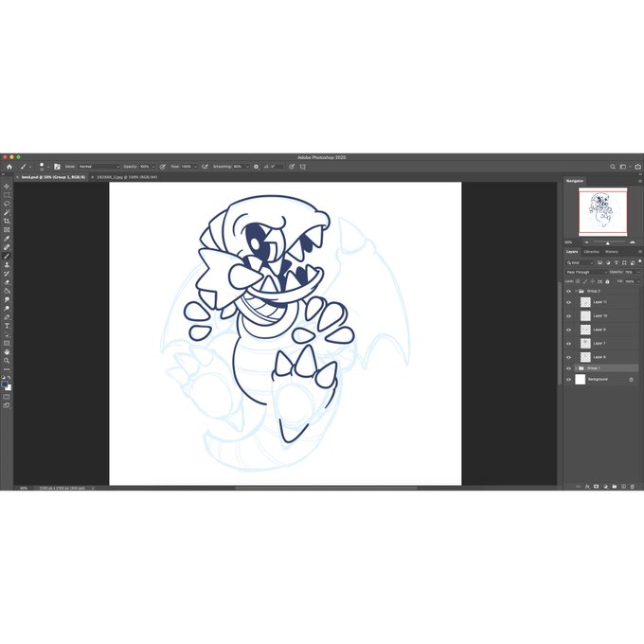Toggle Quick Mask mode
The image size is (644, 644).
point(7,397)
